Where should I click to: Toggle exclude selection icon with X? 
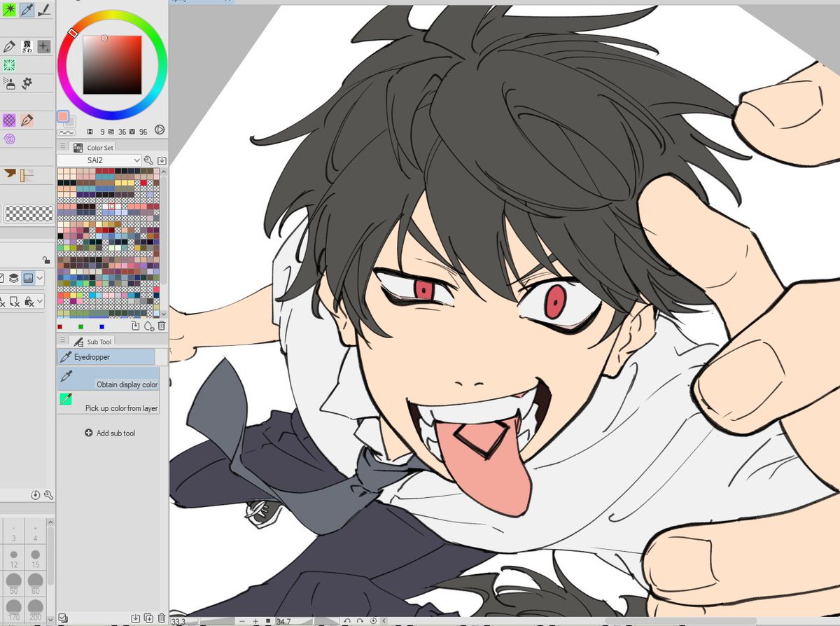point(14,302)
